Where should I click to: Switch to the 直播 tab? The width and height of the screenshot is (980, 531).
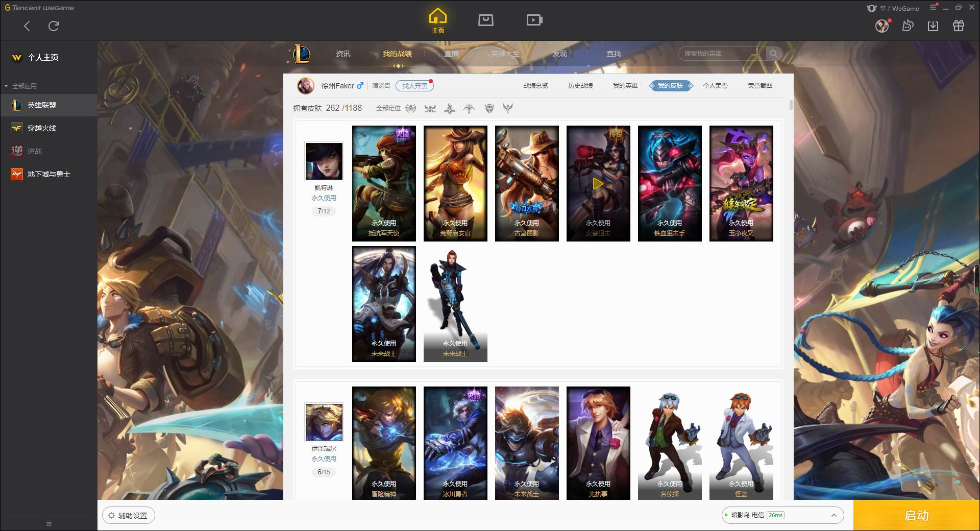point(451,54)
